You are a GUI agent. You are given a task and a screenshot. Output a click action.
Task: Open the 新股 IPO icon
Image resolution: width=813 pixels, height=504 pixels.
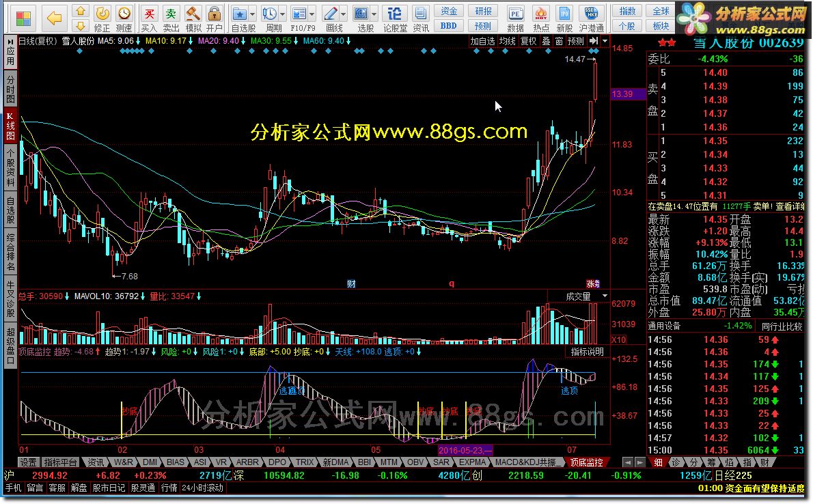click(x=564, y=18)
